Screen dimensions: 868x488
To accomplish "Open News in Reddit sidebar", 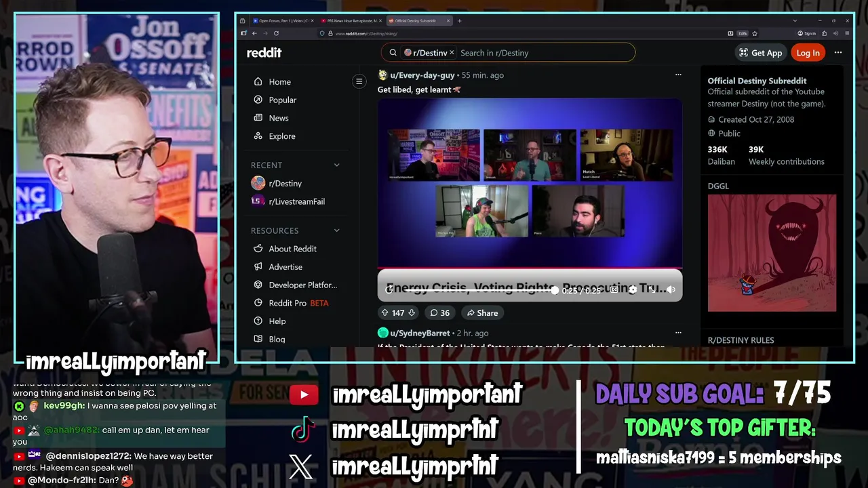I will click(278, 118).
